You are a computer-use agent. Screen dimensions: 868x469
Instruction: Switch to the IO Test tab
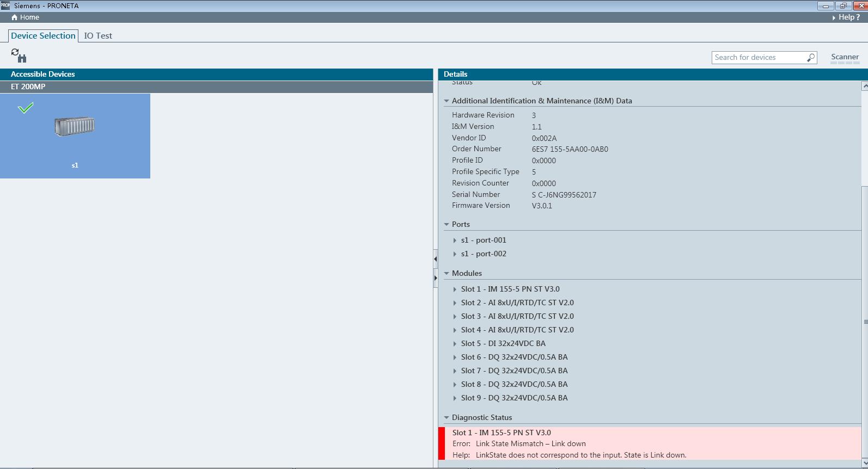pos(98,36)
